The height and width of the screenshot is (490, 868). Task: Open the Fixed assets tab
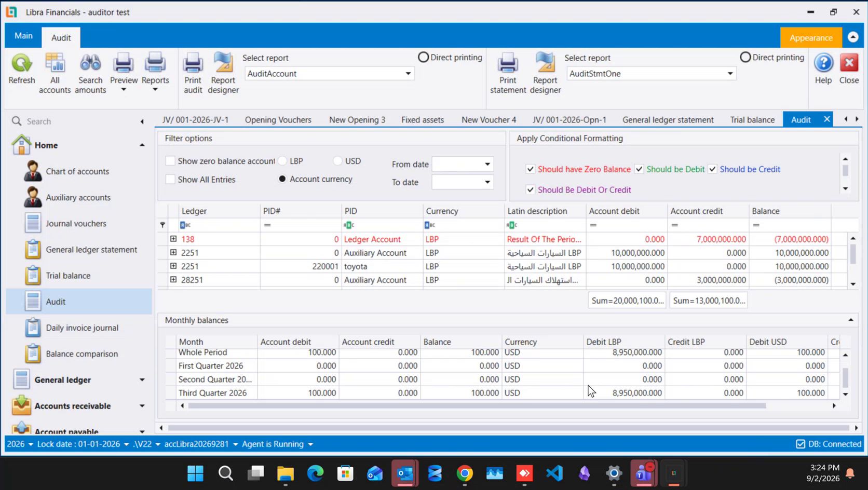pyautogui.click(x=423, y=120)
